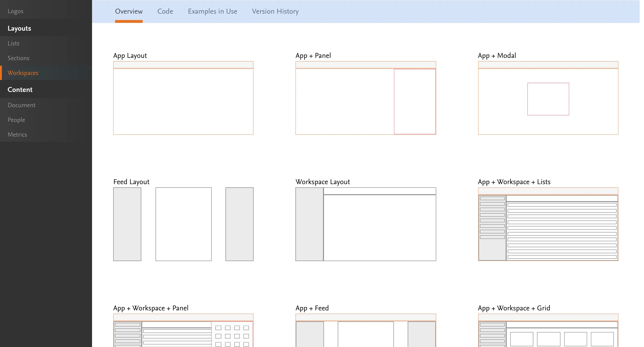Open the App + Modal layout thumbnail
Viewport: 644px width, 347px height.
548,98
